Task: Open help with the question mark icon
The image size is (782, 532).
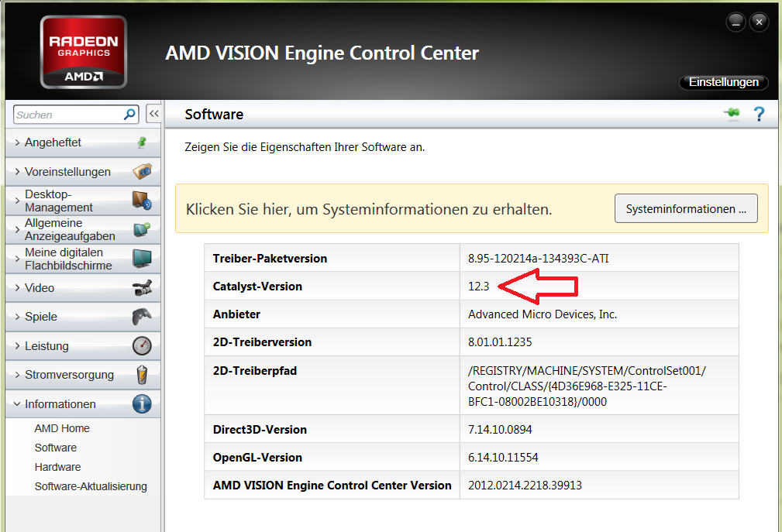Action: point(759,114)
